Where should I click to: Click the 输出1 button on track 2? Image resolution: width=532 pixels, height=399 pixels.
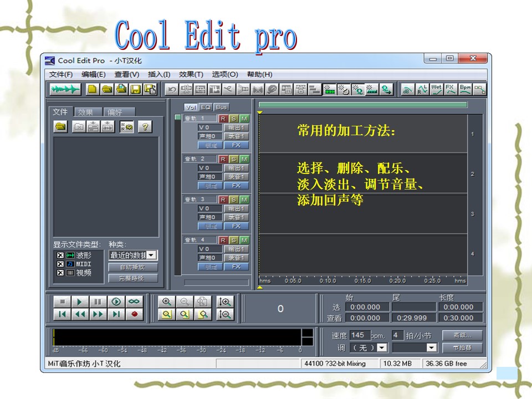click(236, 168)
